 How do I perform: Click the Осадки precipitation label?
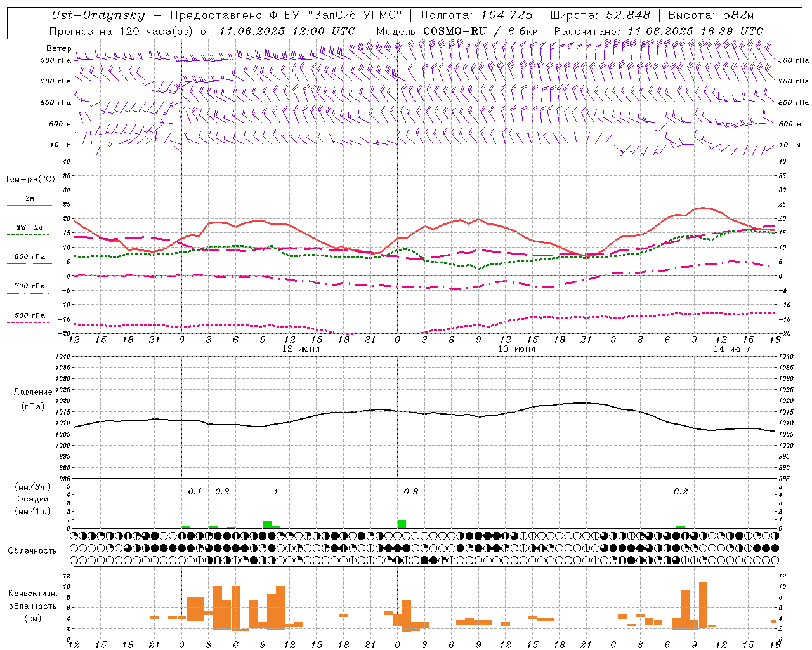click(x=32, y=499)
